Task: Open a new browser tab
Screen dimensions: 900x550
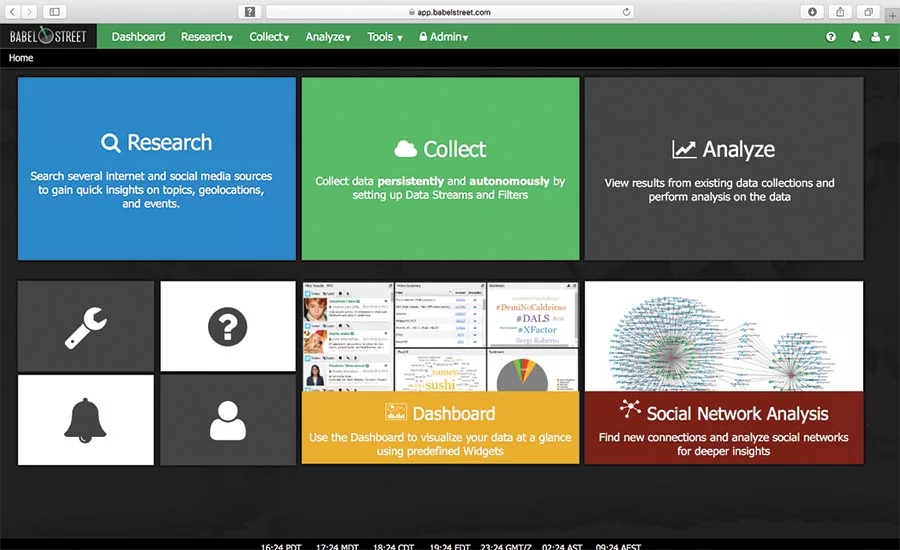Action: coord(892,16)
